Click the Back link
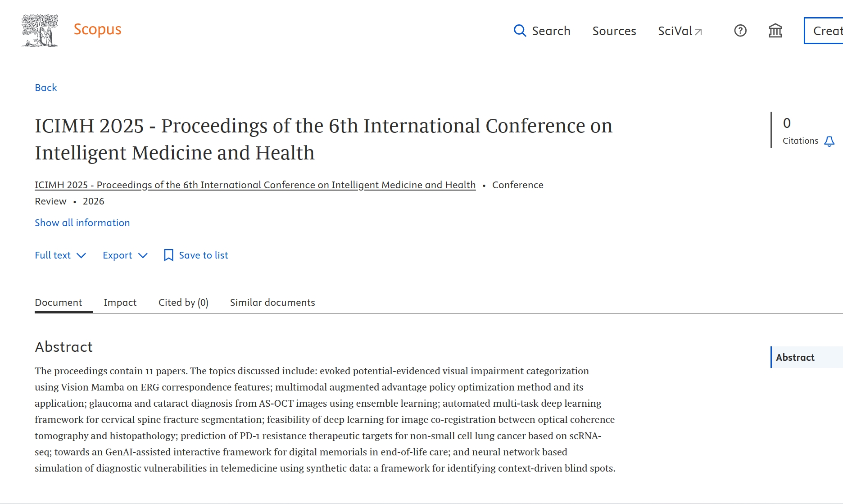This screenshot has height=504, width=843. pos(46,88)
